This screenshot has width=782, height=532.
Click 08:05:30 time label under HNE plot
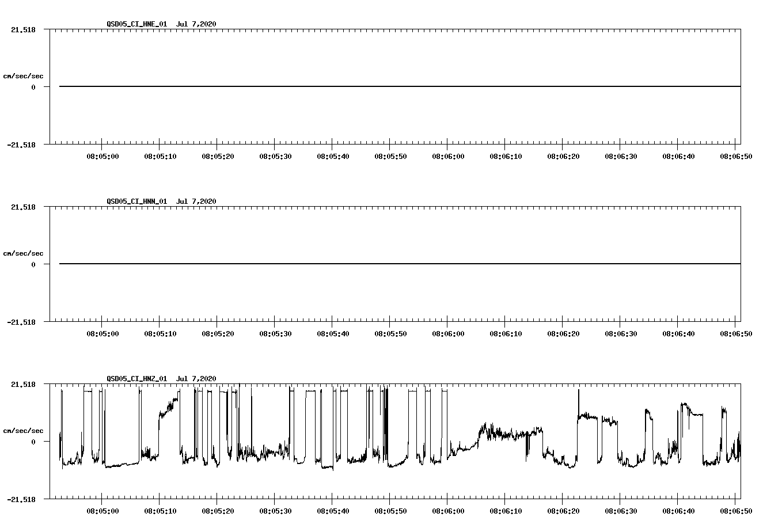[275, 157]
